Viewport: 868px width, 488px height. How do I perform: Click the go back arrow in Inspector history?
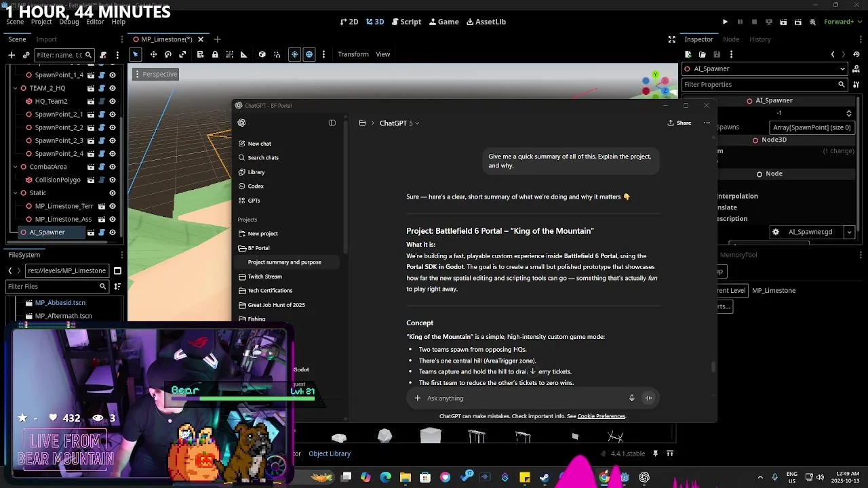tap(833, 54)
